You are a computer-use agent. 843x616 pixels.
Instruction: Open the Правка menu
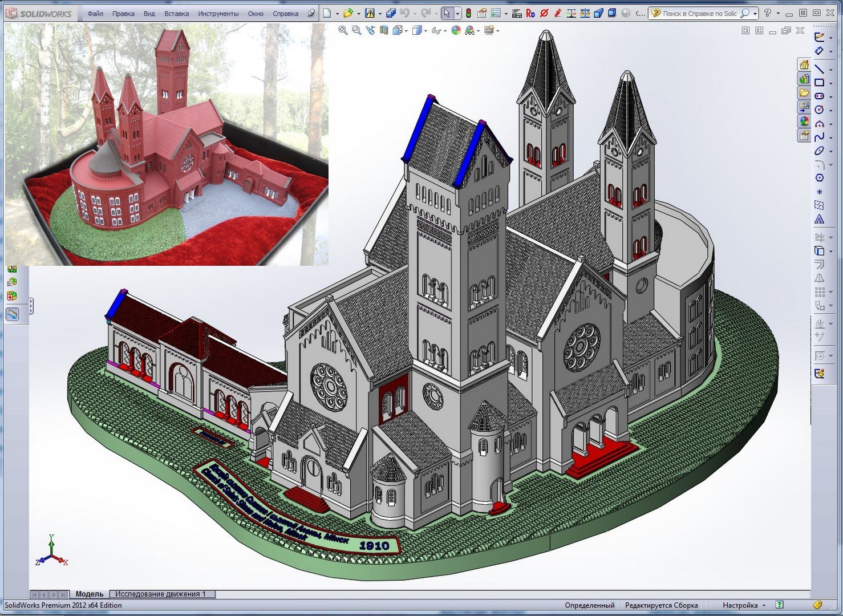[x=123, y=14]
